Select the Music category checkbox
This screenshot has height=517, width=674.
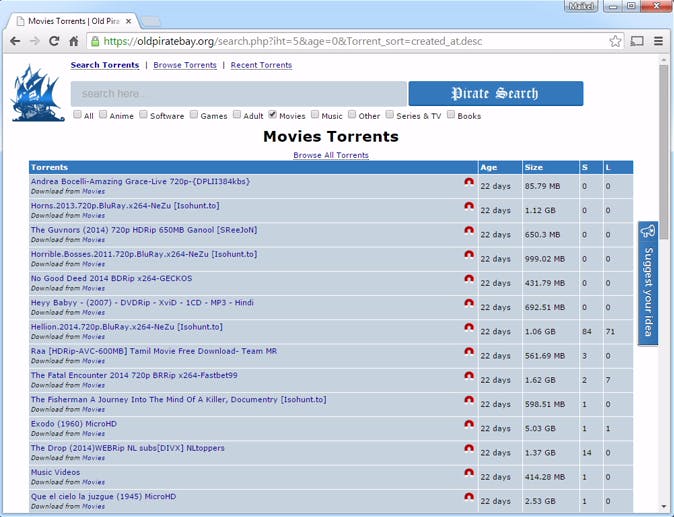(315, 114)
